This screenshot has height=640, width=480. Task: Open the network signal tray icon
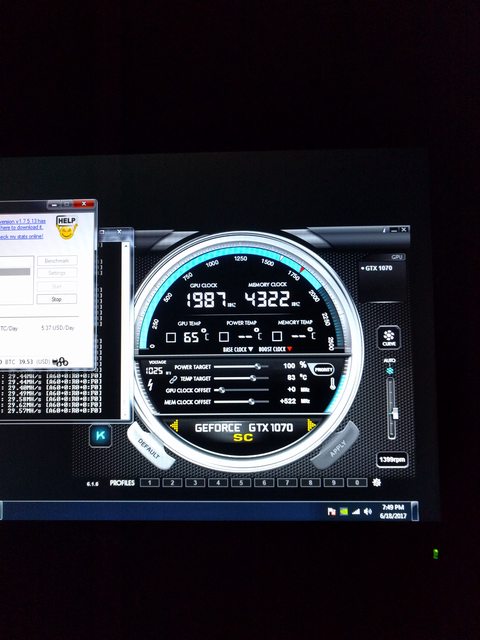pyautogui.click(x=356, y=511)
